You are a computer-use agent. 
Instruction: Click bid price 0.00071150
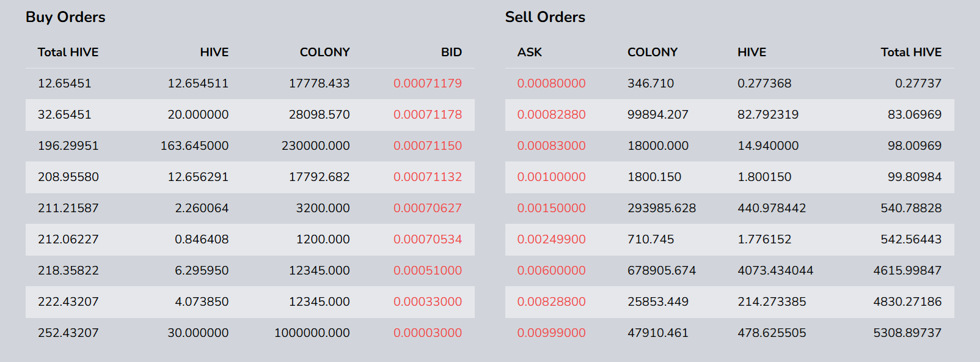coord(427,146)
